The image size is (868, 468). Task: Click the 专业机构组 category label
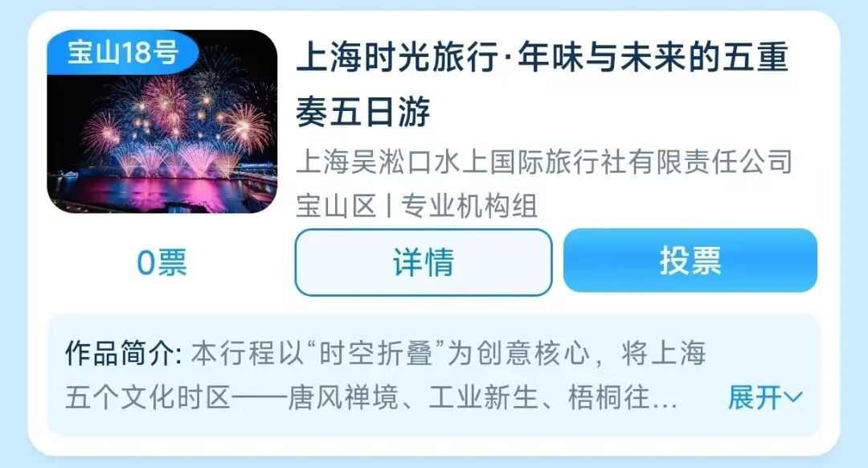point(469,206)
